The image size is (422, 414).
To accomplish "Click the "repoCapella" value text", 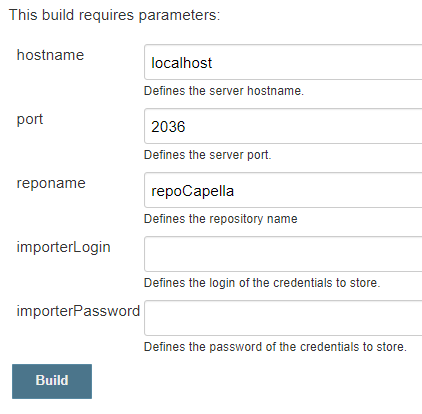I will (193, 191).
